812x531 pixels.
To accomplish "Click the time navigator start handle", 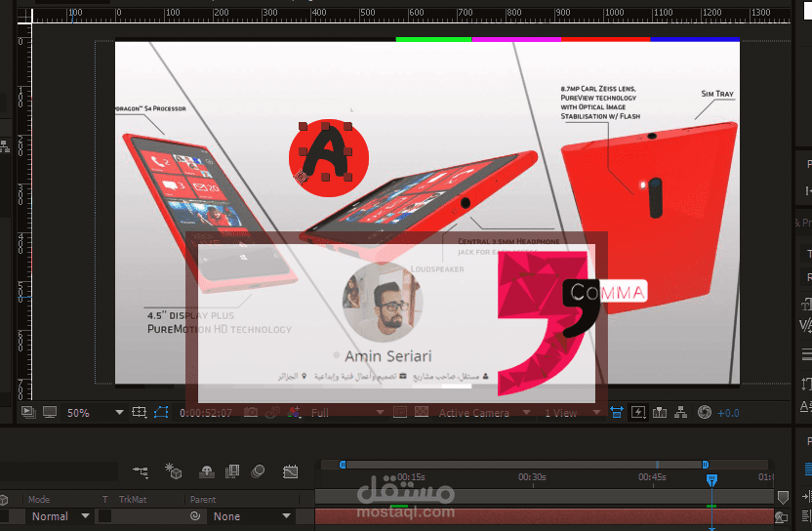I will [343, 465].
